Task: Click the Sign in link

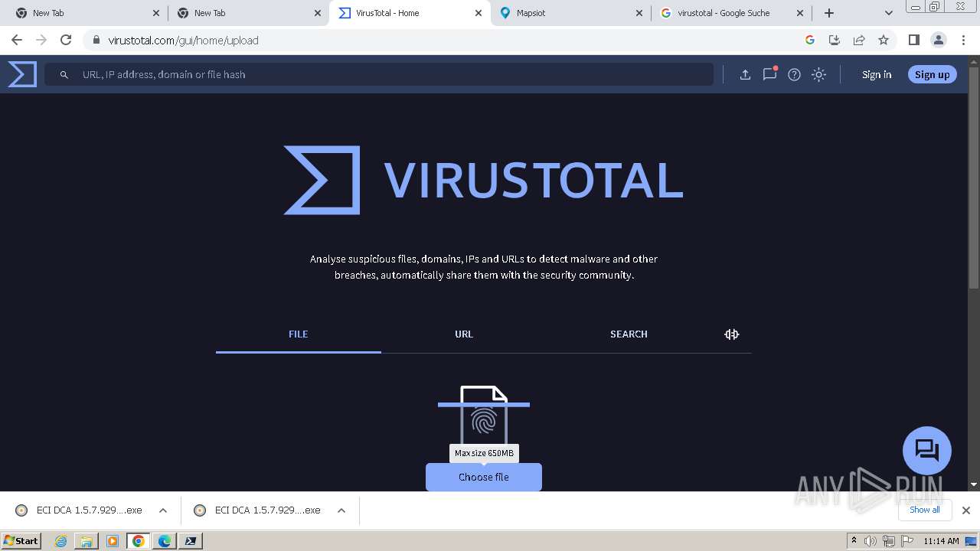Action: click(x=877, y=74)
